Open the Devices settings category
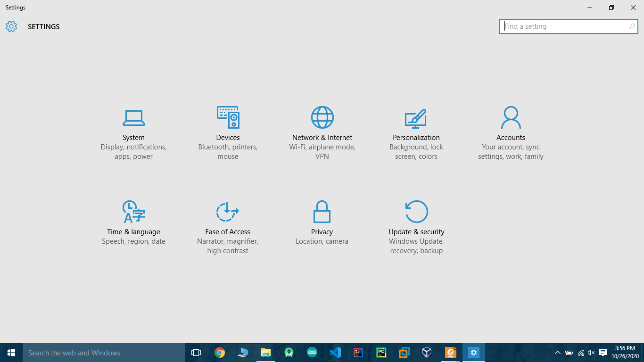The width and height of the screenshot is (644, 362). coord(228,133)
